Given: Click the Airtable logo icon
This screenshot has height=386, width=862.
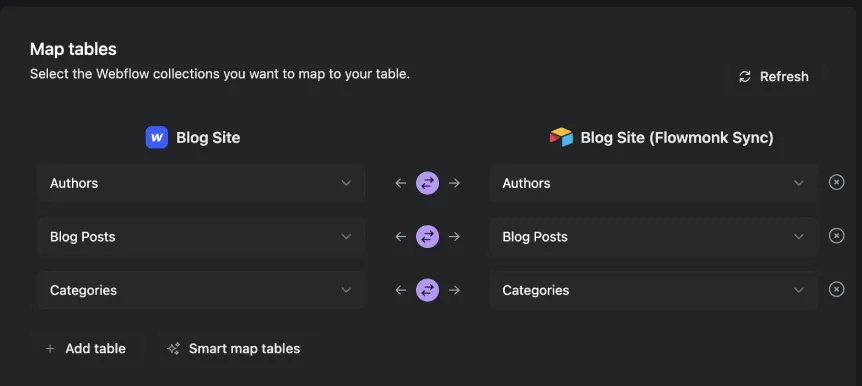Looking at the screenshot, I should click(x=561, y=137).
